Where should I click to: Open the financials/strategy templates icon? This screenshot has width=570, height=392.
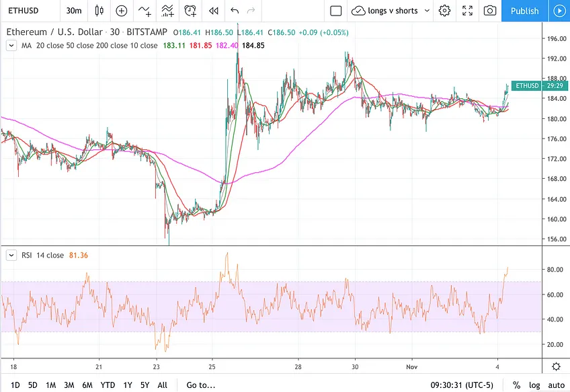click(167, 11)
